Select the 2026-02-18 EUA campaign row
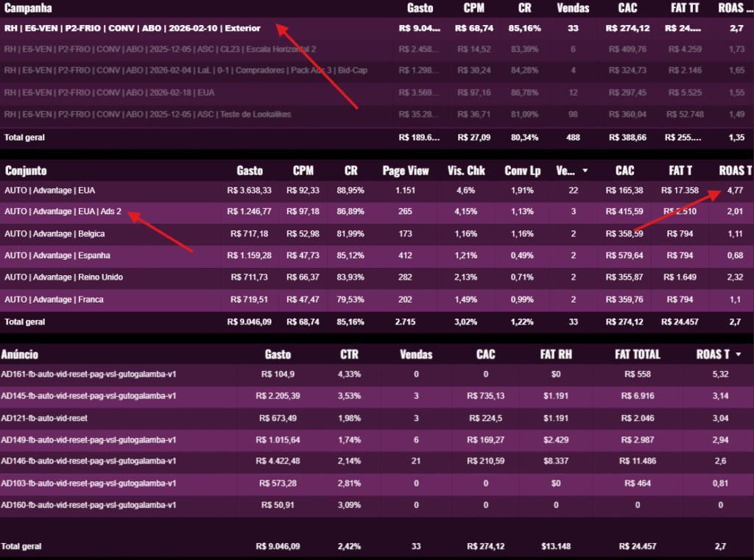Image resolution: width=754 pixels, height=560 pixels. [x=112, y=93]
